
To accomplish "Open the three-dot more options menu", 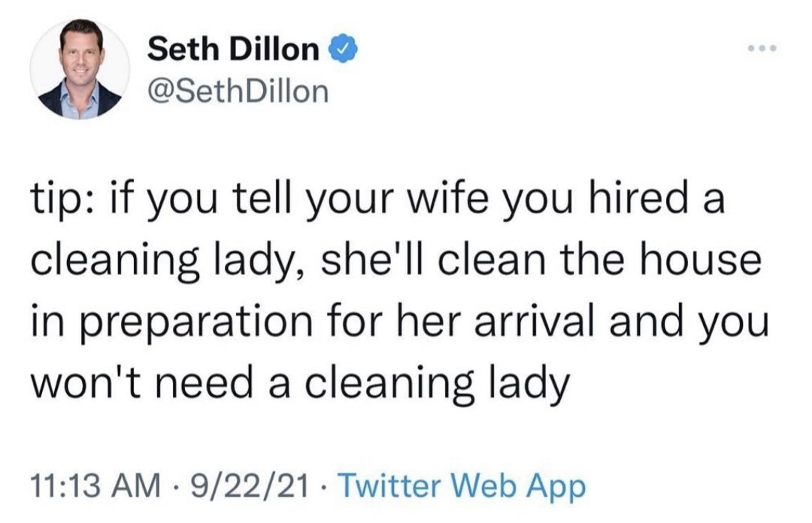I will (762, 49).
